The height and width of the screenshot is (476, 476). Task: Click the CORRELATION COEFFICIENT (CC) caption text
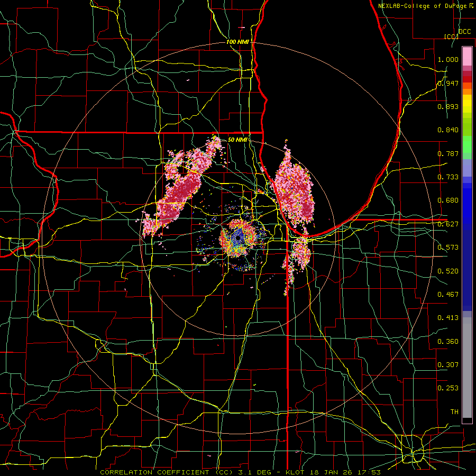pos(167,472)
